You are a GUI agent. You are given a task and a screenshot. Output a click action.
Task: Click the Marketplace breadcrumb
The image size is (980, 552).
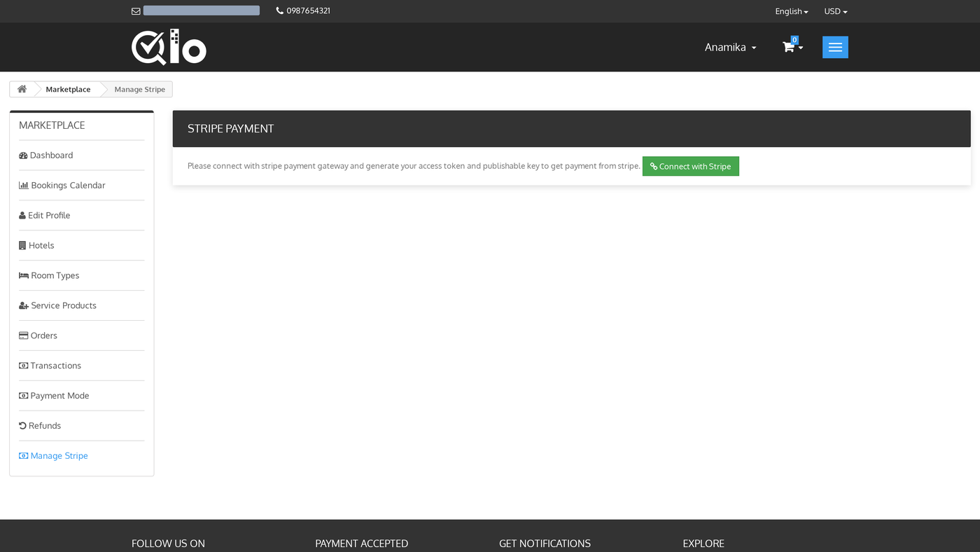pyautogui.click(x=68, y=89)
